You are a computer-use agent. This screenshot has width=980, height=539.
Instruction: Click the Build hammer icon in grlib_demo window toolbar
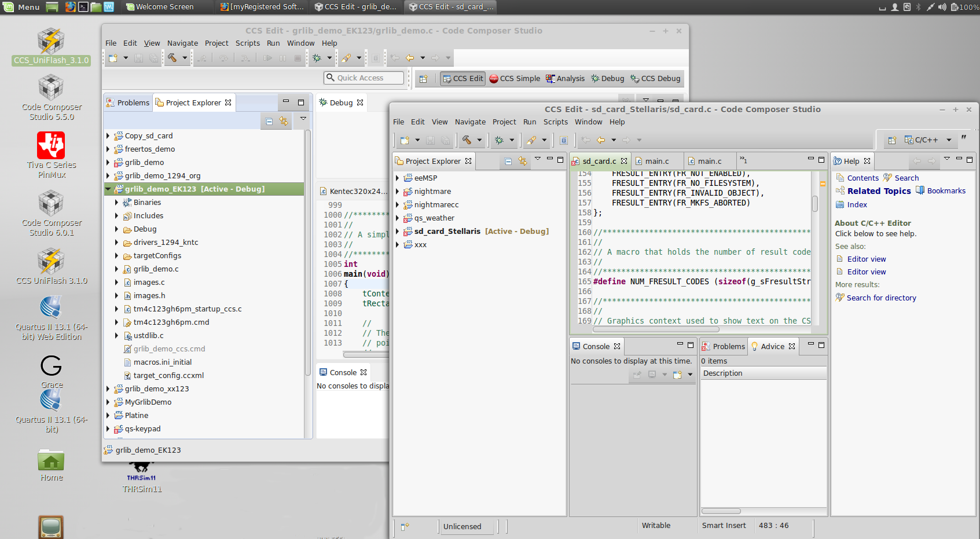(x=172, y=58)
